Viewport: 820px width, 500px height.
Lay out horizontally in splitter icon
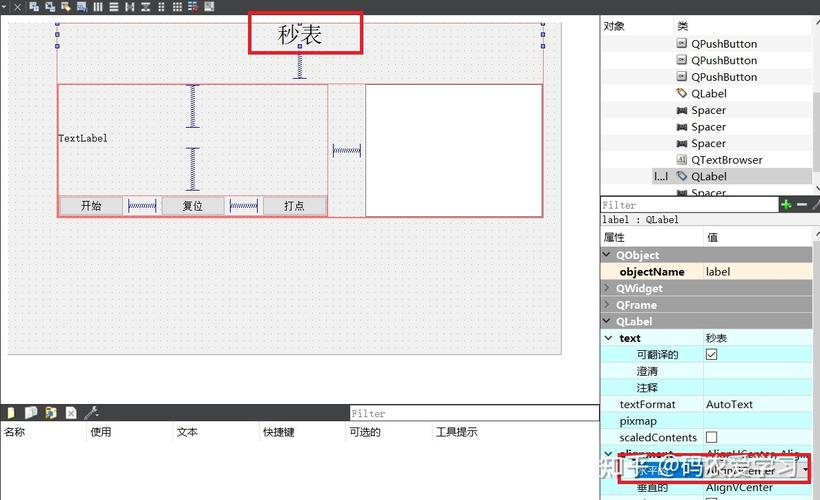(130, 7)
